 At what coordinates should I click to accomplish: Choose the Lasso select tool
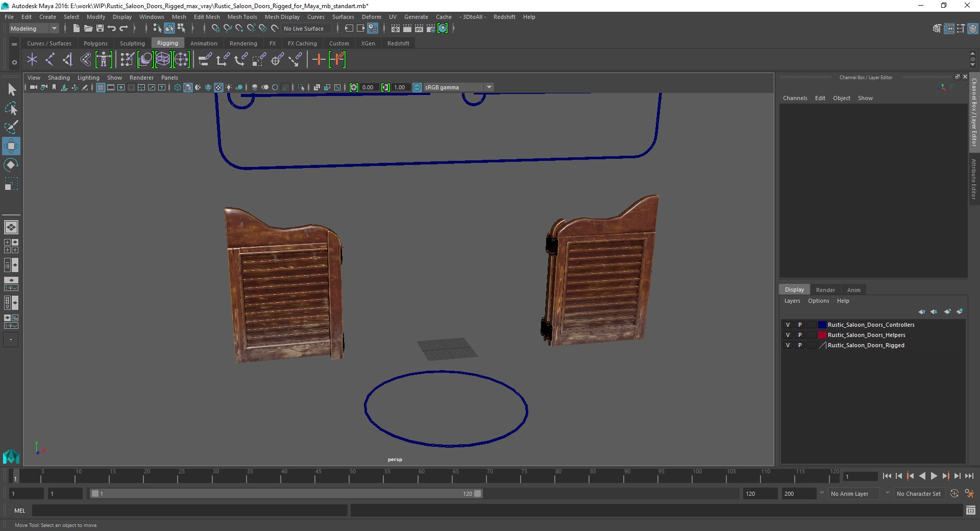(x=11, y=109)
